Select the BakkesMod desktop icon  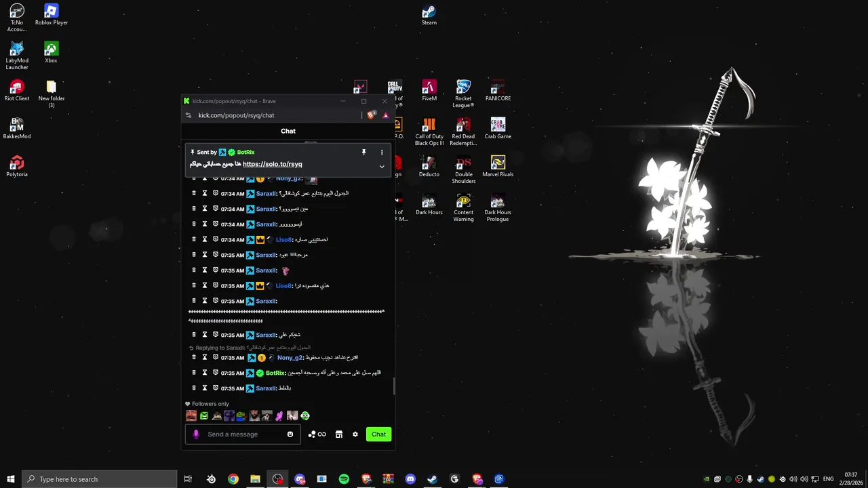point(17,129)
